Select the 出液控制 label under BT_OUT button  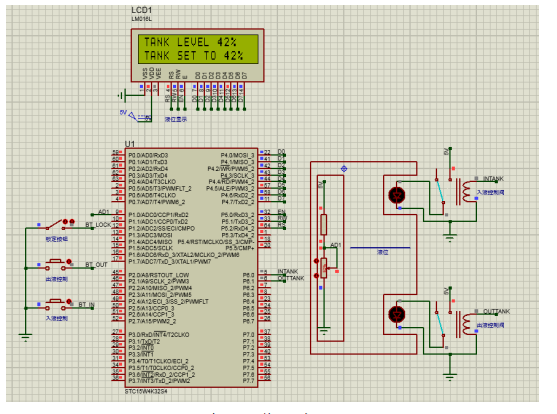tap(57, 279)
